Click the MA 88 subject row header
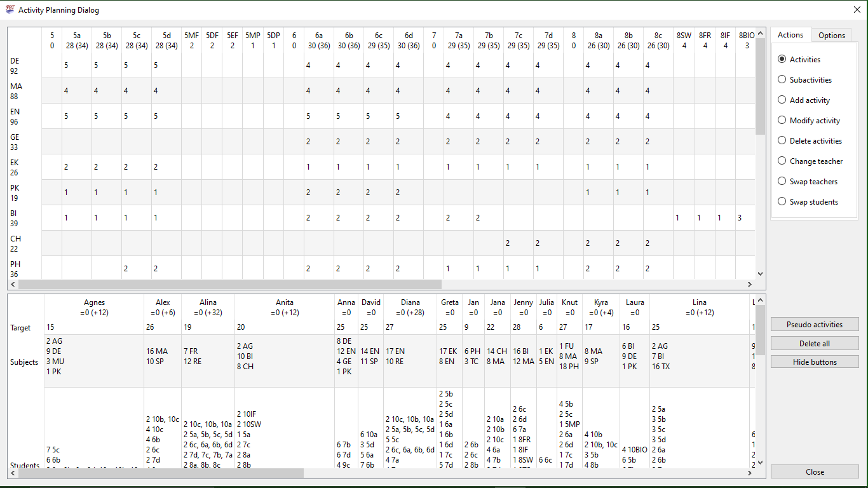Viewport: 868px width, 488px height. [x=25, y=91]
